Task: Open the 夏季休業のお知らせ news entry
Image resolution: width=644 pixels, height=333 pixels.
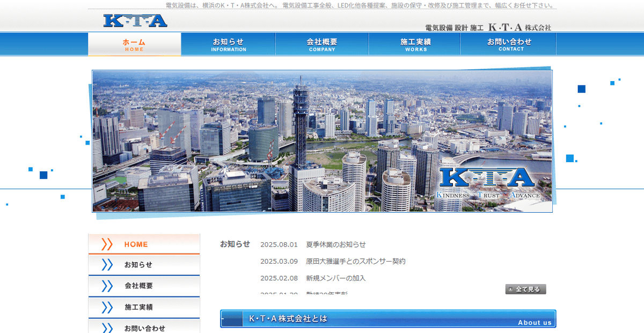Action: pyautogui.click(x=335, y=244)
